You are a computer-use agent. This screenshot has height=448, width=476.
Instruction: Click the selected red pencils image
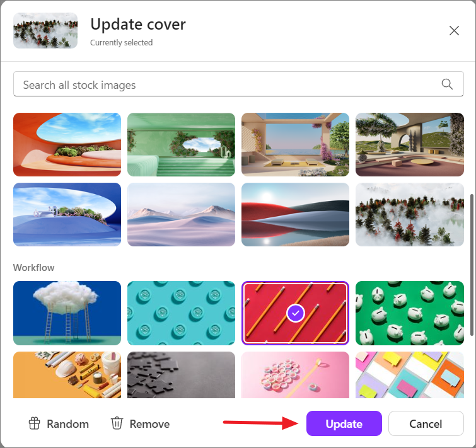tap(296, 313)
